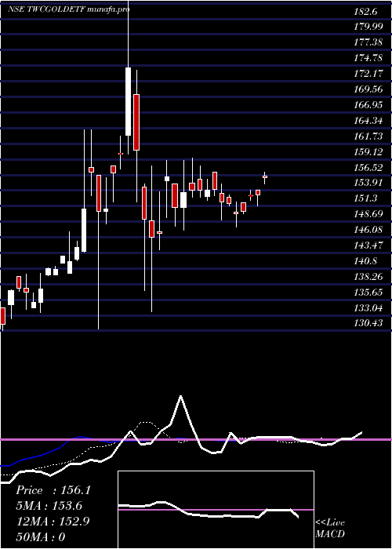Click the Price : 156.1 readout
The width and height of the screenshot is (392, 549).
pyautogui.click(x=53, y=490)
